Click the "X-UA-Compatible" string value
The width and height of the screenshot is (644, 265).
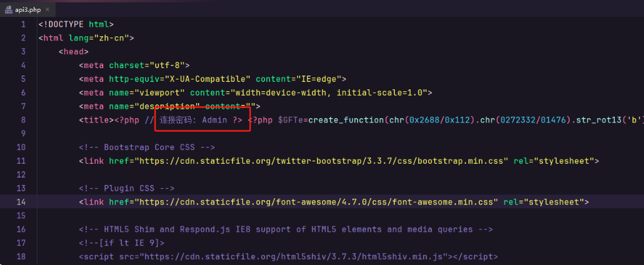click(x=207, y=79)
